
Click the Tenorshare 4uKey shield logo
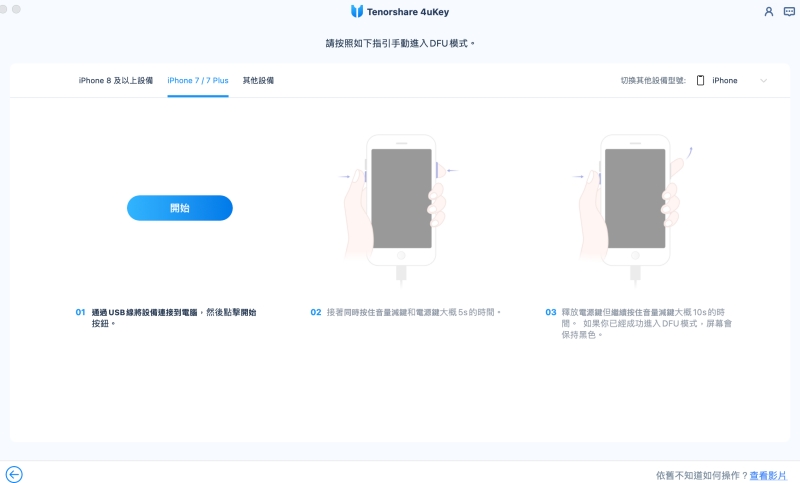357,11
